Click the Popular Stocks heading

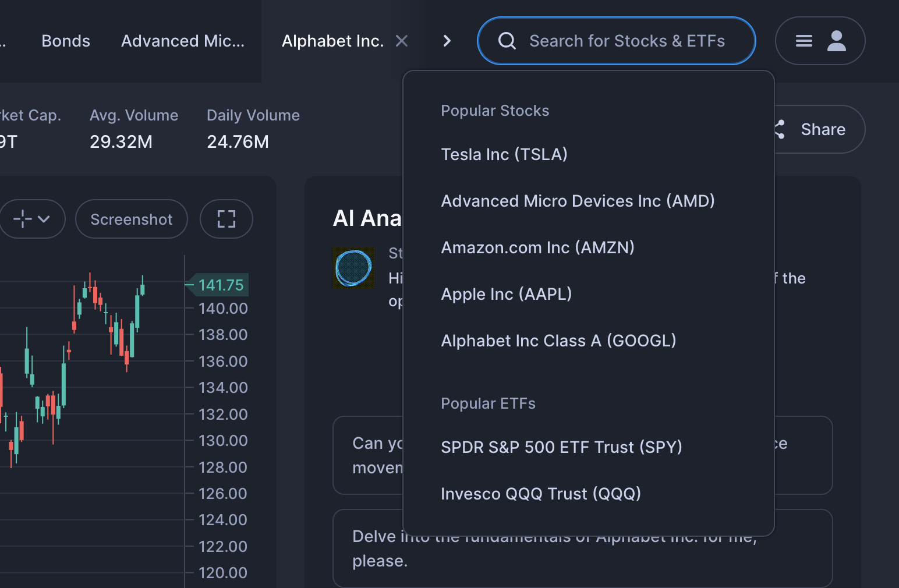click(495, 111)
